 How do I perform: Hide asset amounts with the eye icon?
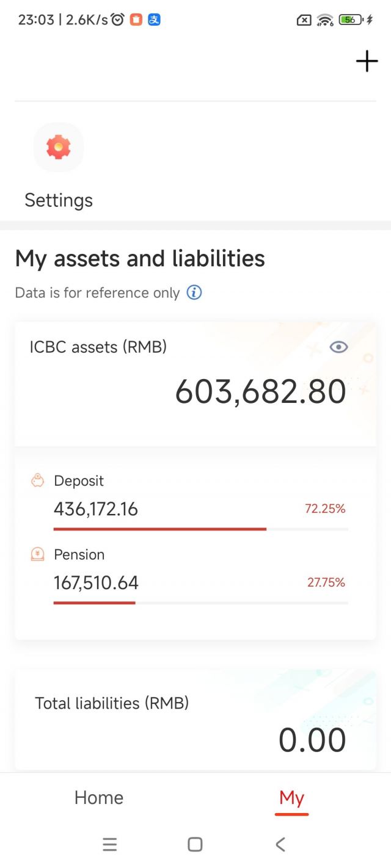click(x=338, y=347)
